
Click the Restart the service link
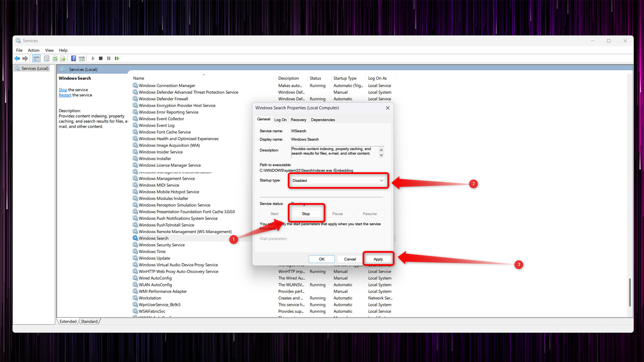click(65, 95)
